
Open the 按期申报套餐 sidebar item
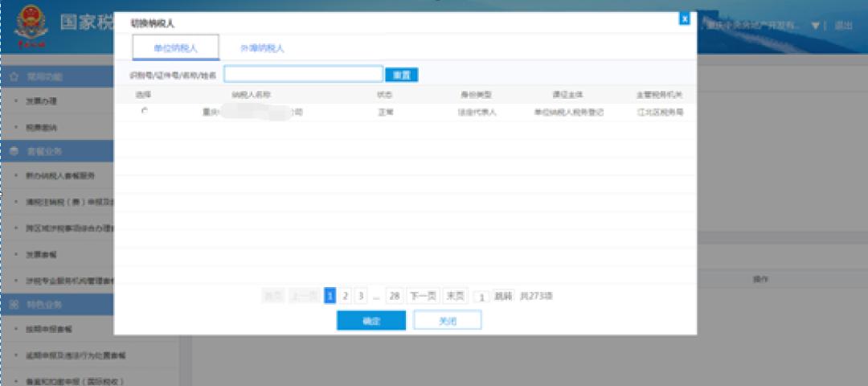point(49,330)
